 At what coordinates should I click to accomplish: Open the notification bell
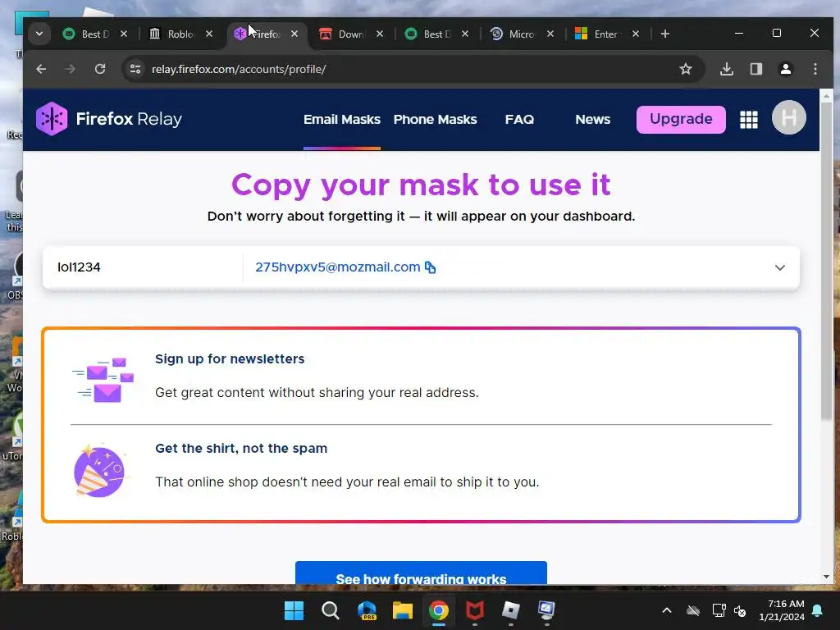(x=818, y=610)
